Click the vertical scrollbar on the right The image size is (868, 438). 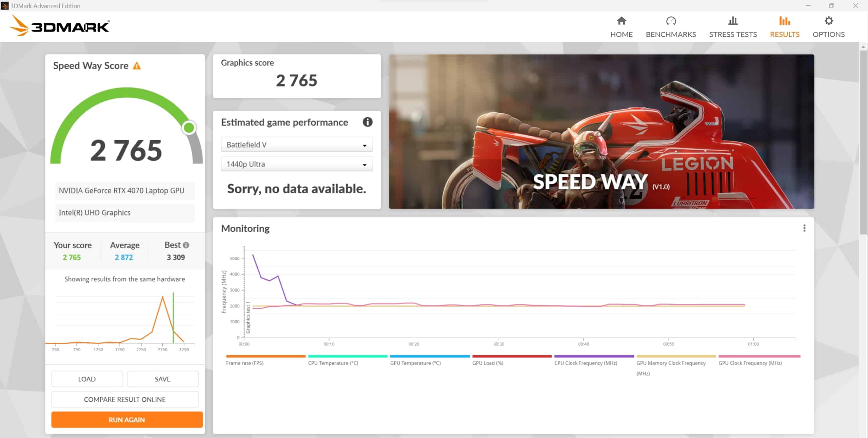863,142
